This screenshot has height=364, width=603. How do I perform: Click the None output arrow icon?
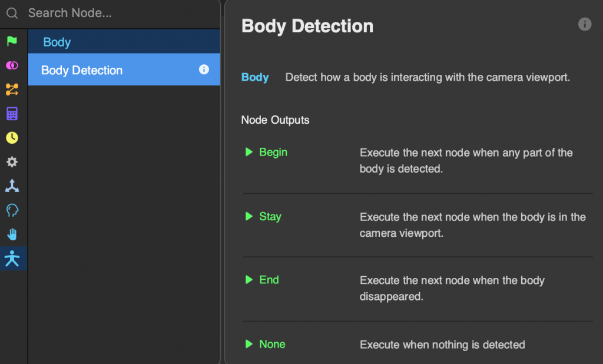click(249, 344)
